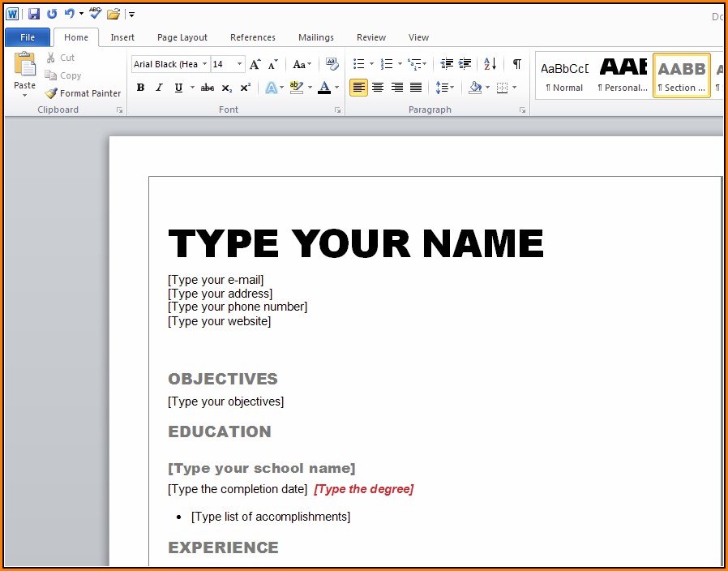Open the File menu button
728x571 pixels.
(x=28, y=37)
